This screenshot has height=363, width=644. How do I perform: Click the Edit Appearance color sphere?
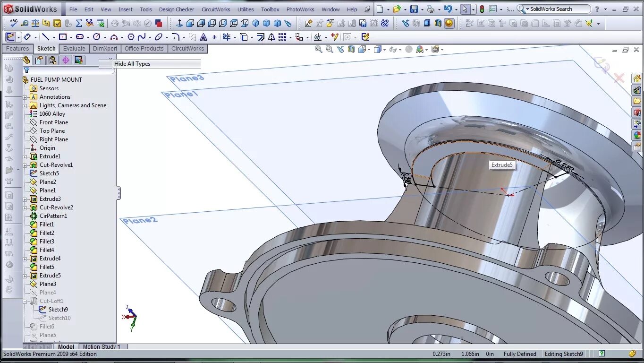[x=420, y=49]
